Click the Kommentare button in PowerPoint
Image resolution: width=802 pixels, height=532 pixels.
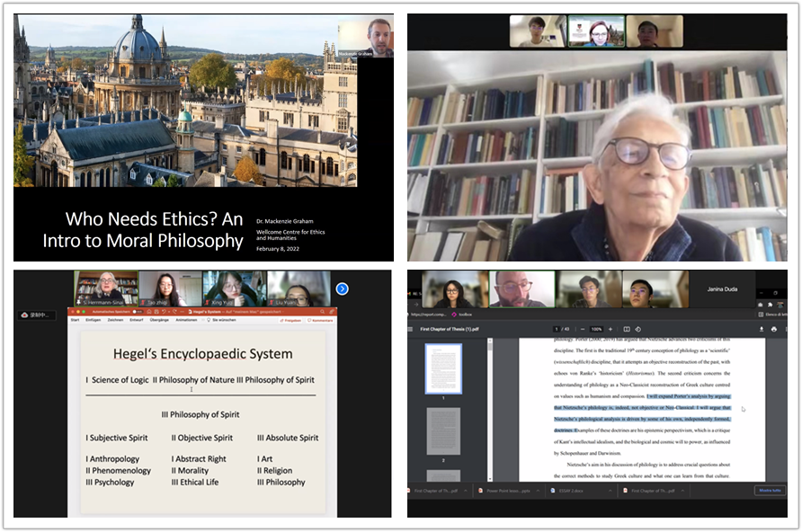coord(321,320)
